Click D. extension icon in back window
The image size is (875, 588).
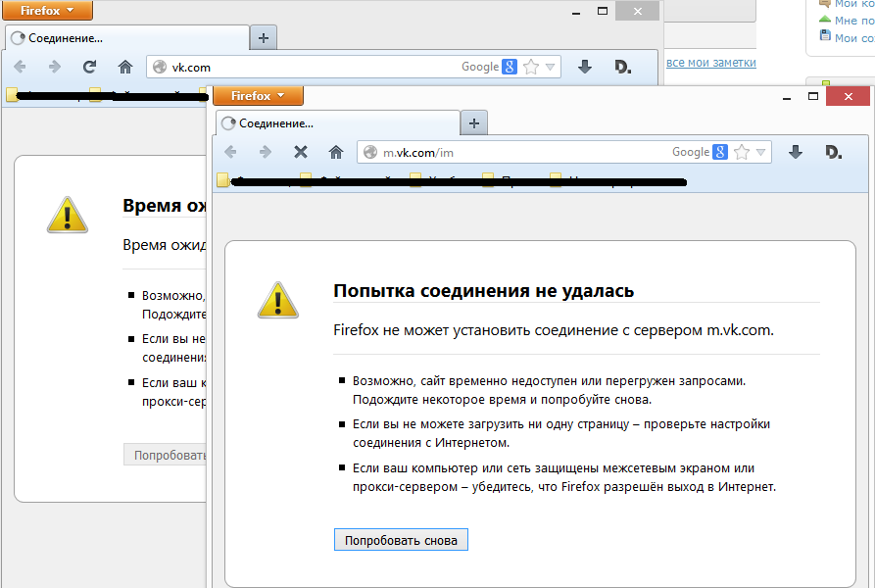click(623, 67)
